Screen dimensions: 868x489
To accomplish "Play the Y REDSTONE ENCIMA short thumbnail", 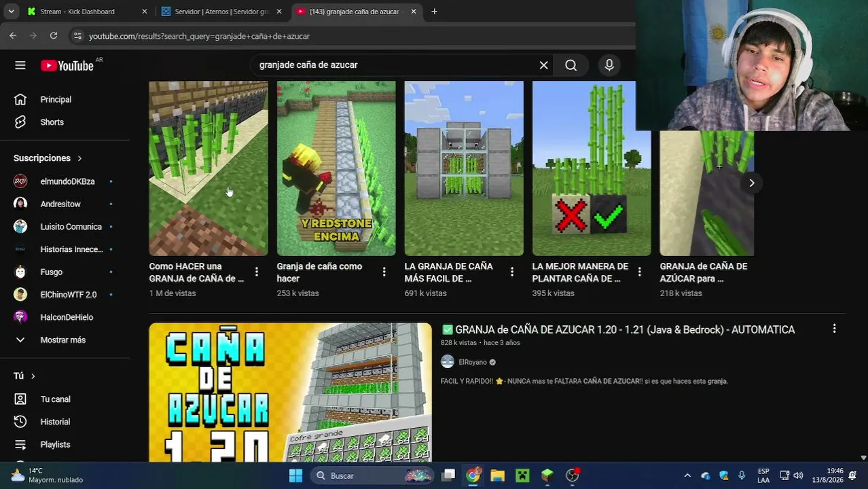I will (336, 168).
